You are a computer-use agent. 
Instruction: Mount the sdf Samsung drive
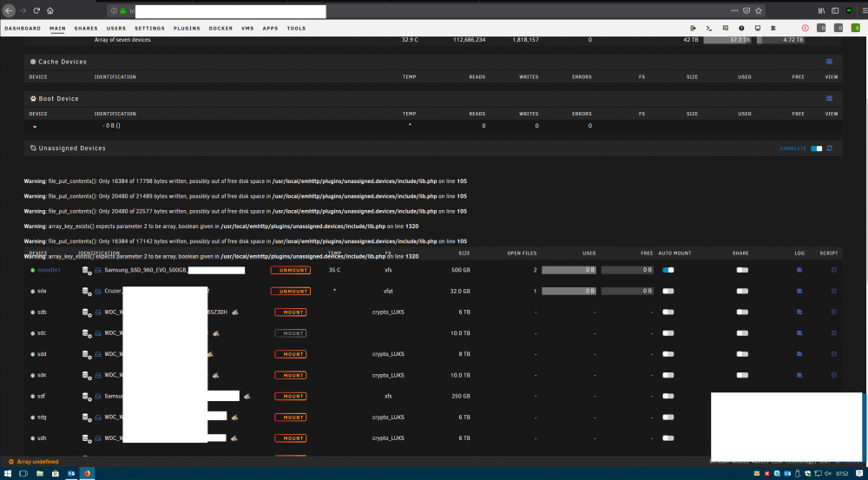click(x=291, y=397)
